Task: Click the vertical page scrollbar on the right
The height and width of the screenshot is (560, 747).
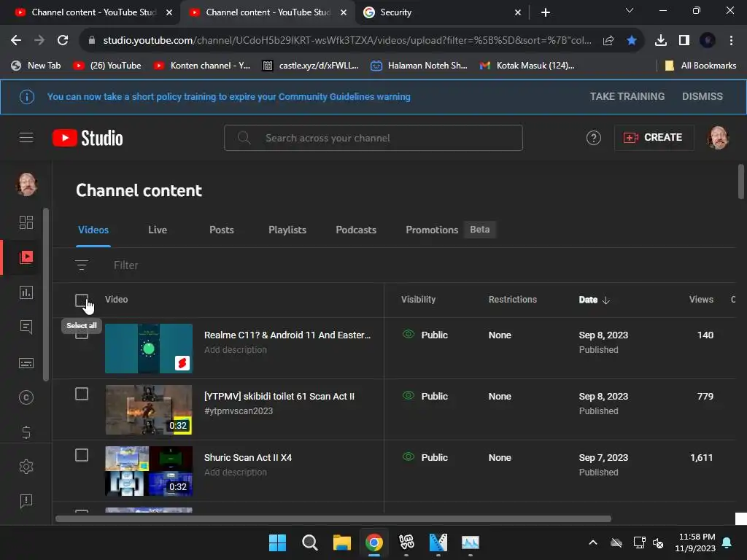Action: click(x=741, y=182)
